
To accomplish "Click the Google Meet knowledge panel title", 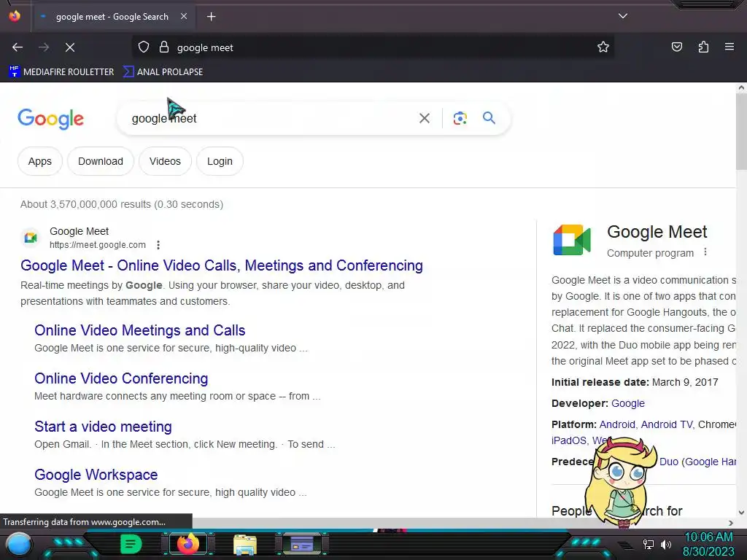I will [x=657, y=232].
